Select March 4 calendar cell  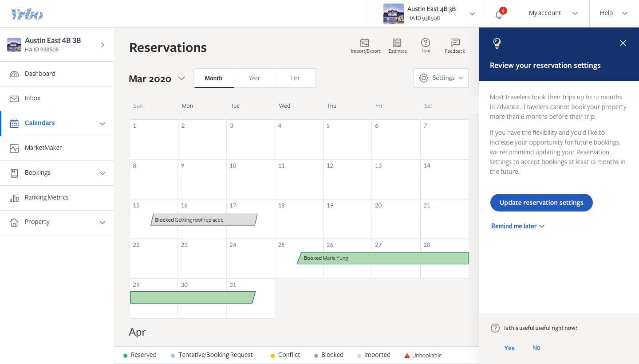[x=299, y=139]
